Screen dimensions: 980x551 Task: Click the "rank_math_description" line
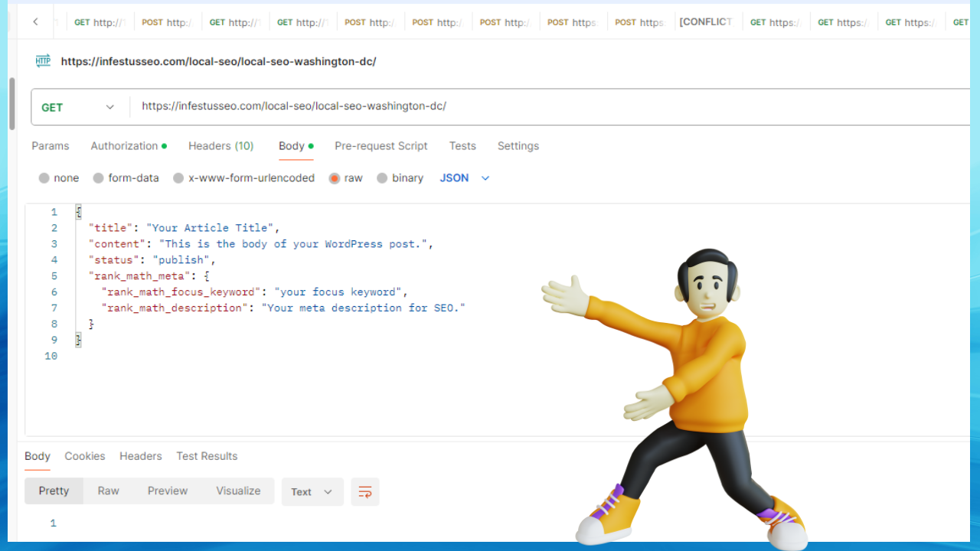[x=283, y=308]
